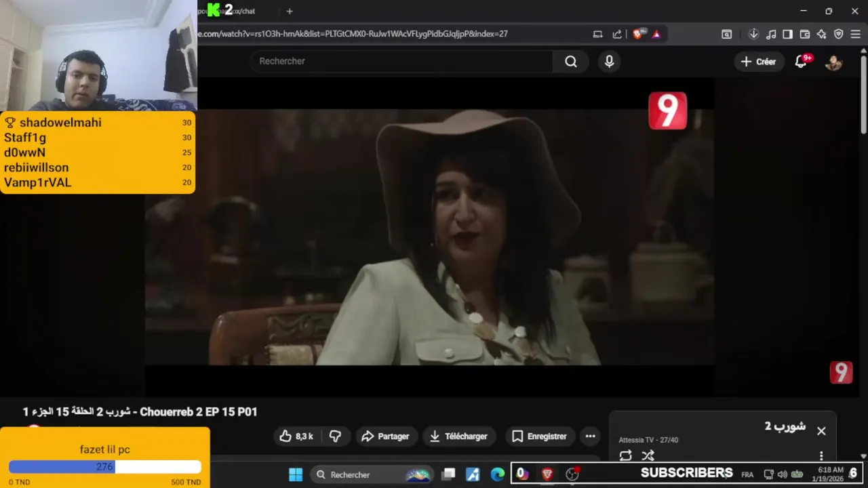Click the Créer button
The width and height of the screenshot is (868, 488).
tap(758, 62)
